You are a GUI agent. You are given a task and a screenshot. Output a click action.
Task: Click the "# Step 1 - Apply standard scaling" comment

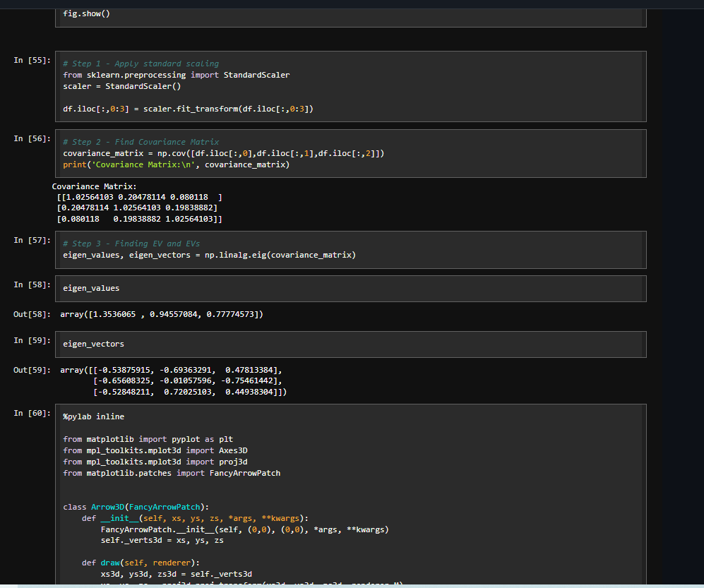pyautogui.click(x=141, y=64)
